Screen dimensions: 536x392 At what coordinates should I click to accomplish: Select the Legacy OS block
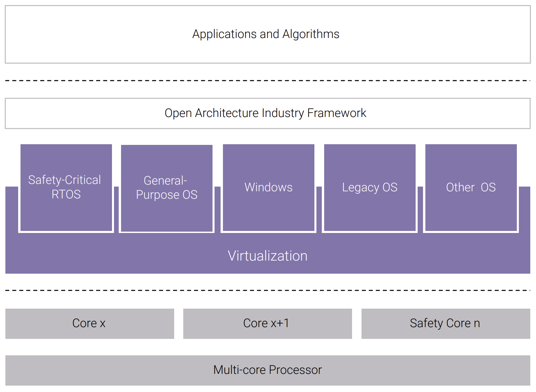(x=370, y=188)
